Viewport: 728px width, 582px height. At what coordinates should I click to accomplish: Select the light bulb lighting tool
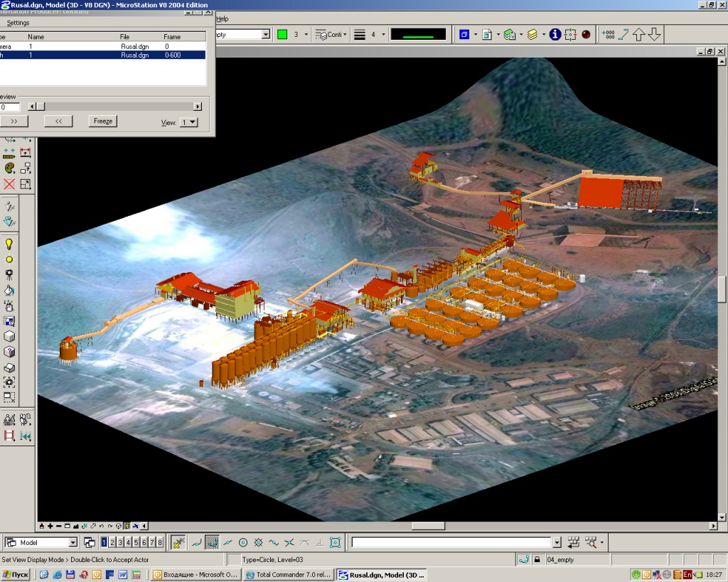[x=9, y=244]
